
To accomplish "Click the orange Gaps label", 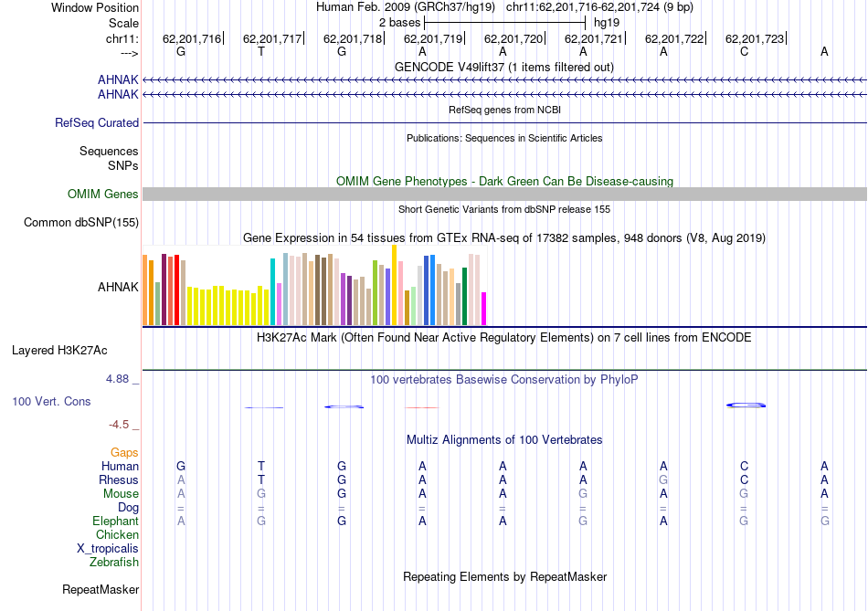I will click(124, 453).
